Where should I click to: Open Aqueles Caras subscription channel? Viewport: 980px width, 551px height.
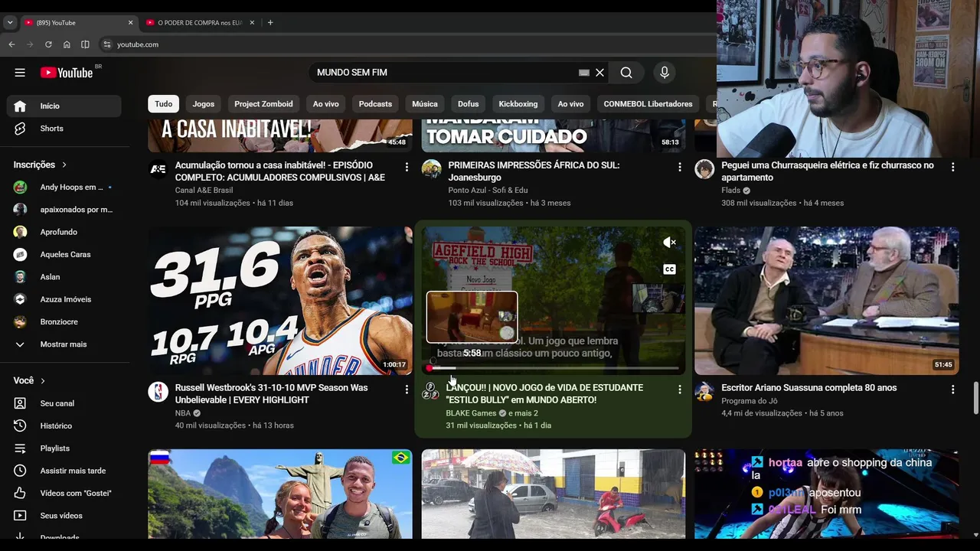[64, 255]
